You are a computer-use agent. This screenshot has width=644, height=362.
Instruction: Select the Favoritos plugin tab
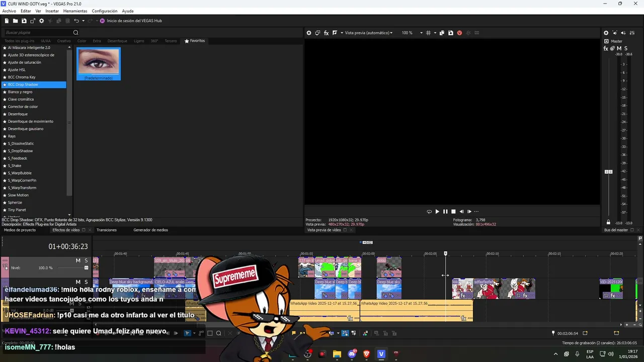pos(195,41)
